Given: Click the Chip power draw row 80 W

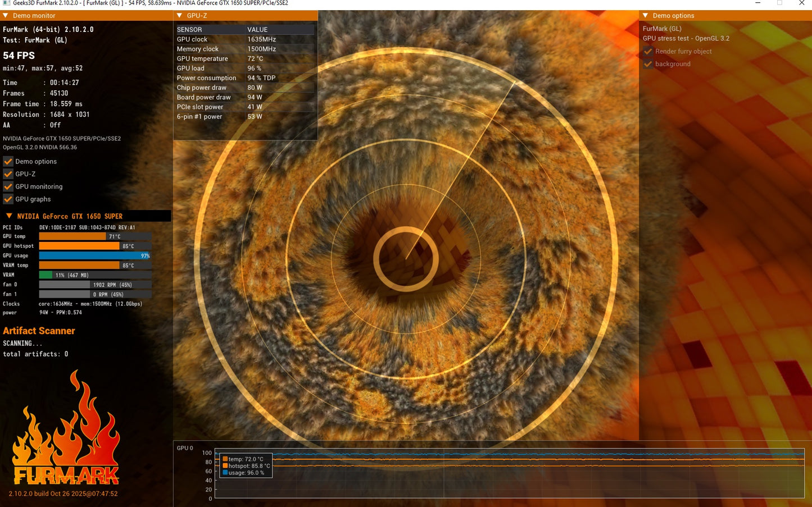Looking at the screenshot, I should [x=245, y=88].
